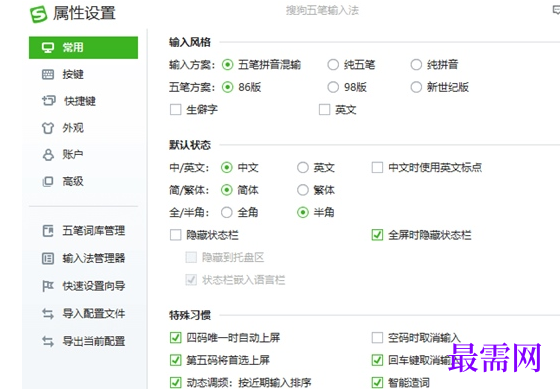The image size is (560, 389).
Task: Select 98版 Wubi scheme
Action: [x=333, y=87]
